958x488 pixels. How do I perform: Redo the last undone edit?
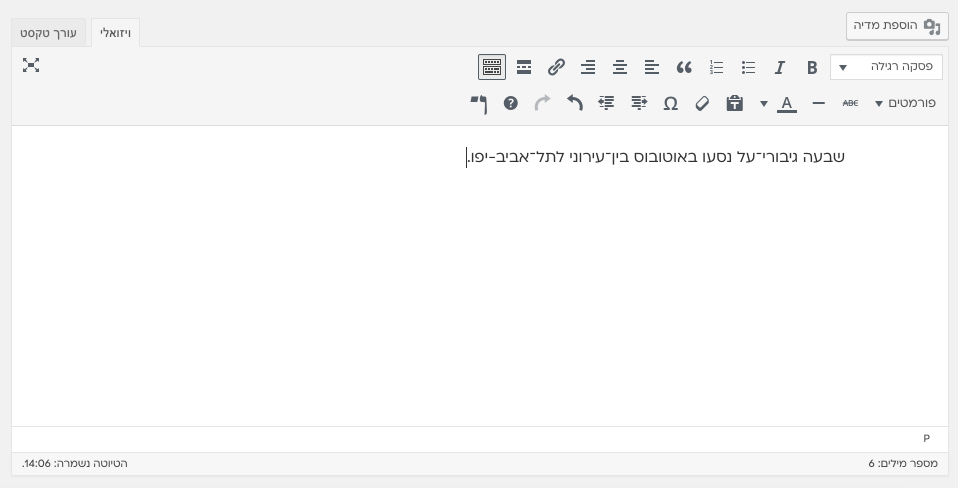click(543, 103)
